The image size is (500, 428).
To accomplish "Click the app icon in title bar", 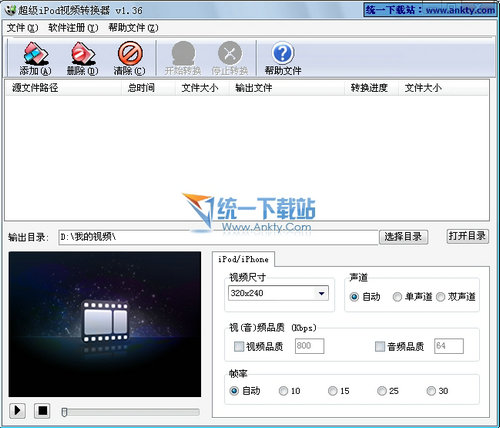I will coord(10,10).
